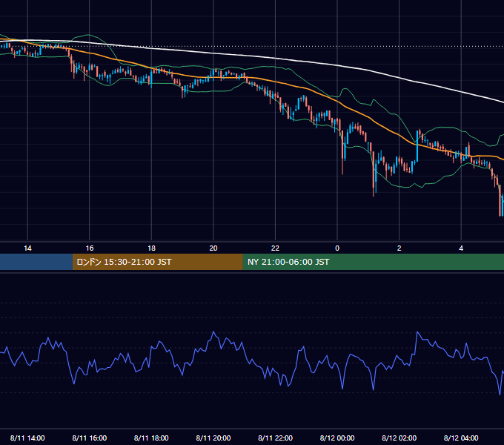Click the 8/11 16:00 time label

[90, 438]
